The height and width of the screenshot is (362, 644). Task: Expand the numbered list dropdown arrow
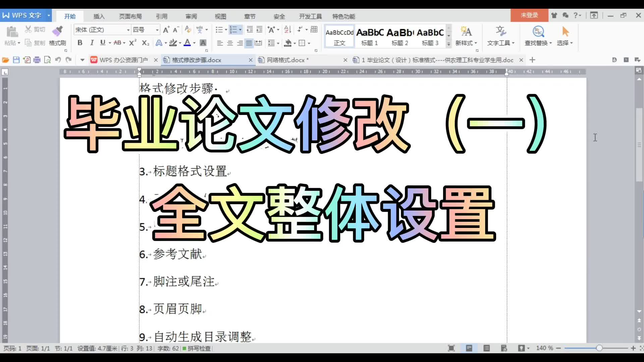click(240, 30)
